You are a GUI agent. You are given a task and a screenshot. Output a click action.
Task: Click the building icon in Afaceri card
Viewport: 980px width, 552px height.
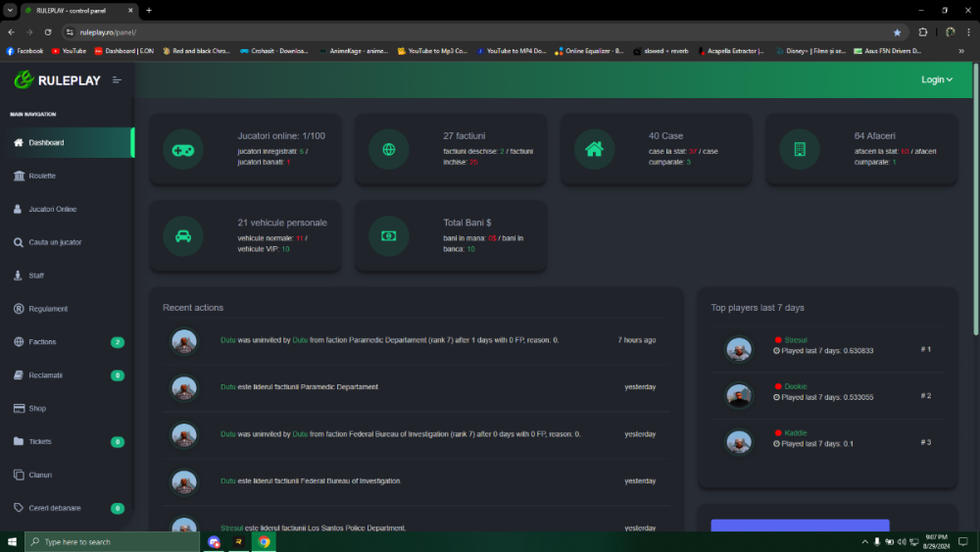tap(800, 150)
